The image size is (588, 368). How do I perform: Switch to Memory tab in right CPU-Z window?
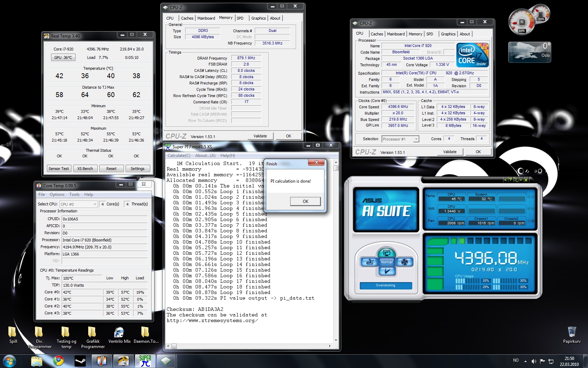[x=415, y=34]
